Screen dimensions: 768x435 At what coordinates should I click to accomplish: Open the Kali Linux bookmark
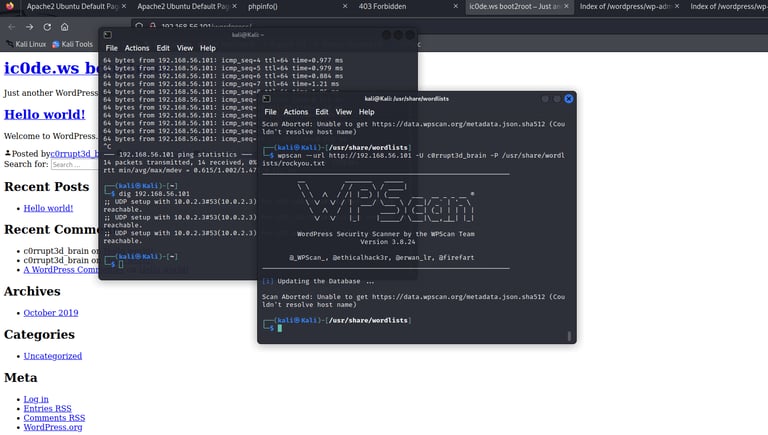(x=26, y=44)
